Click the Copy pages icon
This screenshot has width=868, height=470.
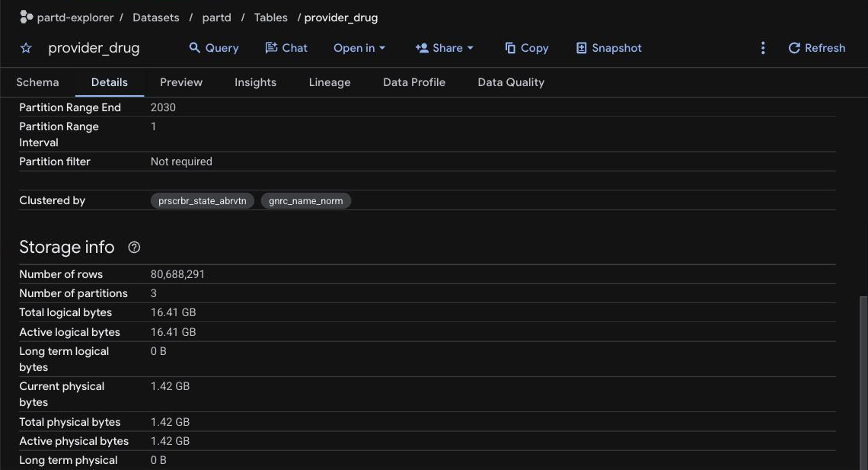click(x=510, y=48)
